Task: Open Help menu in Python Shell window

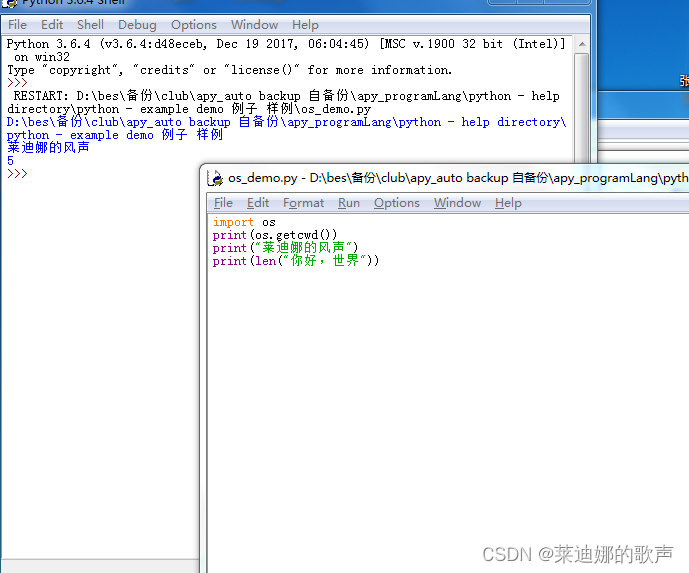Action: [x=305, y=25]
